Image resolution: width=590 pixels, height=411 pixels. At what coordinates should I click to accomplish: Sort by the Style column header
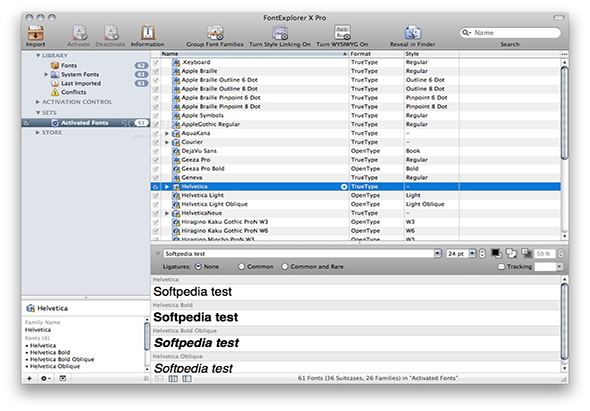pyautogui.click(x=432, y=54)
